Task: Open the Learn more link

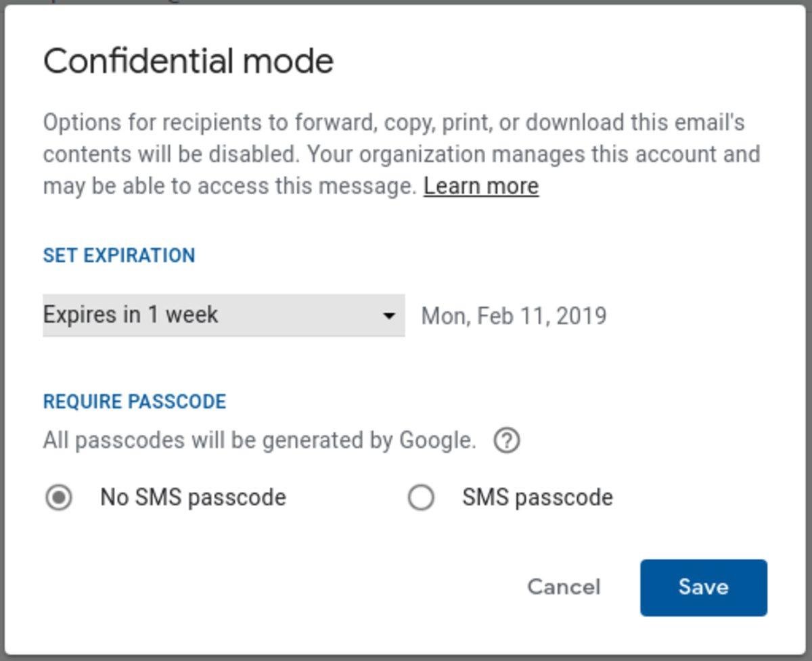Action: pyautogui.click(x=482, y=185)
